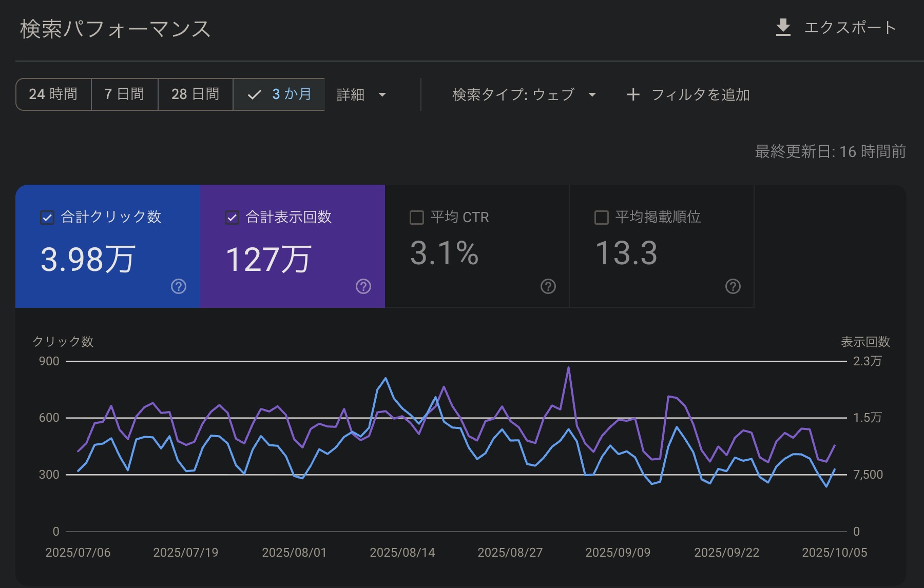Screen dimensions: 924x588
Task: Click the エクスポート button label
Action: pyautogui.click(x=850, y=28)
